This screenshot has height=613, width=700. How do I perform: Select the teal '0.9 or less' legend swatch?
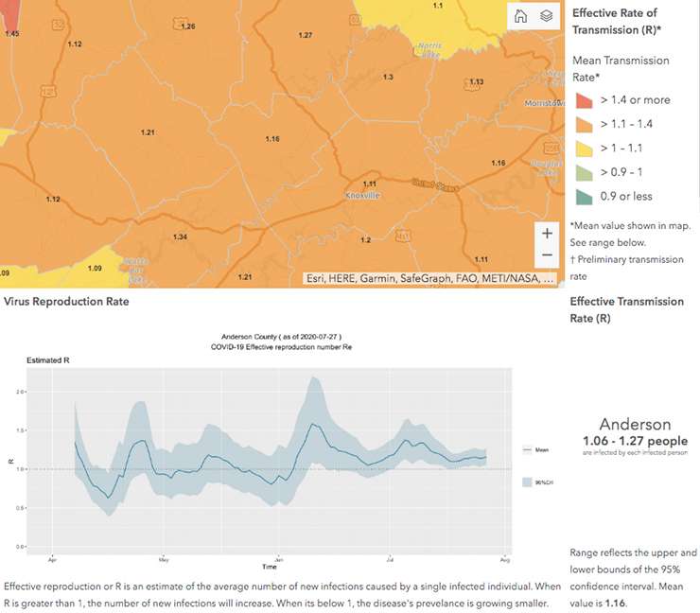coord(584,197)
